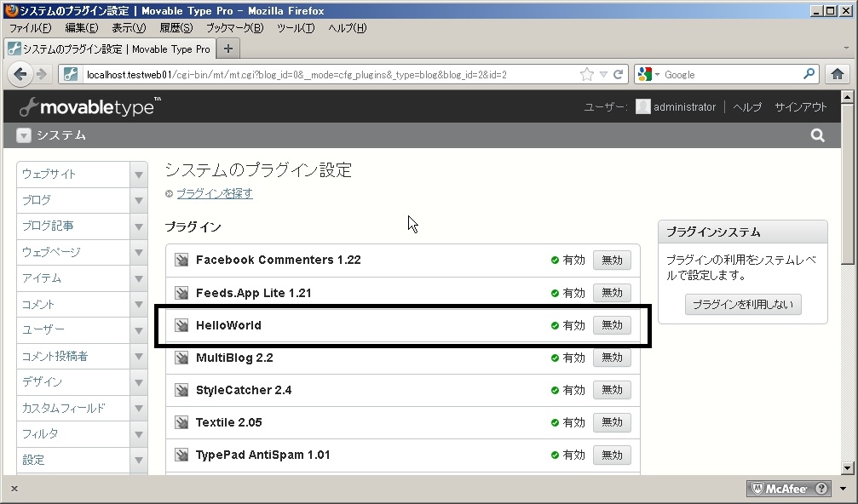Open the search magnifier in system bar
The height and width of the screenshot is (504, 858).
[x=817, y=135]
